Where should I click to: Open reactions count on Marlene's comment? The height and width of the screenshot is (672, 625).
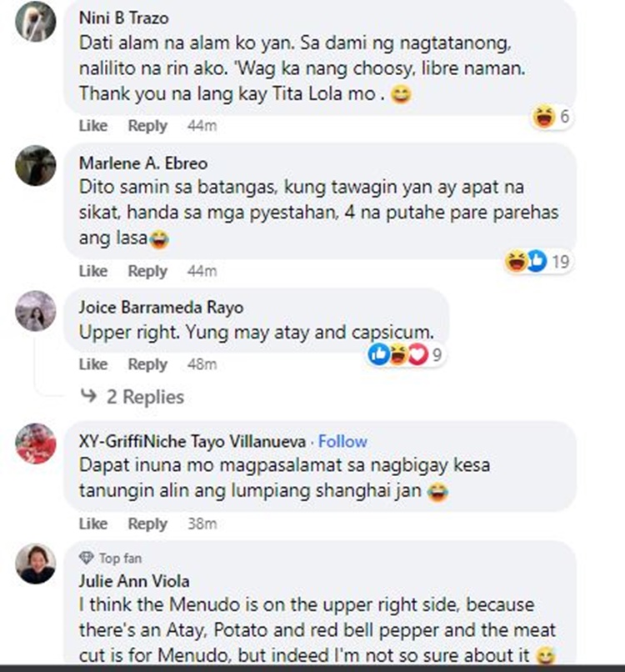tap(538, 262)
